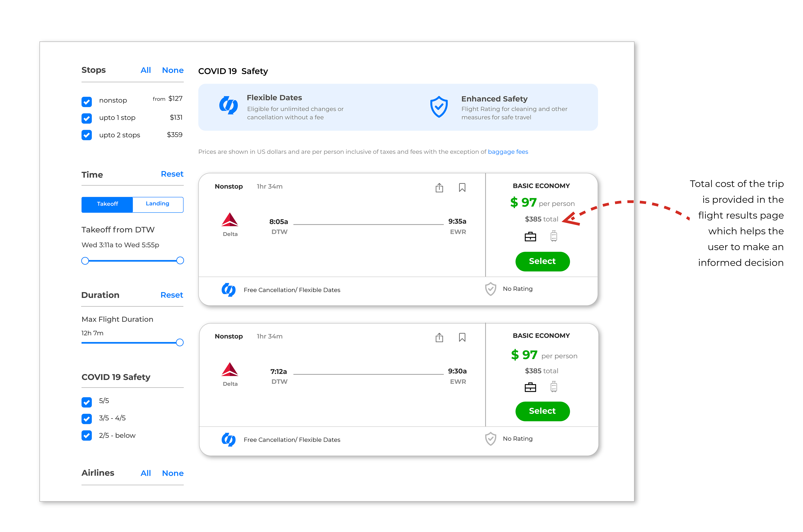The image size is (803, 532).
Task: Click share icon on 7:12a Delta flight
Action: pos(439,337)
